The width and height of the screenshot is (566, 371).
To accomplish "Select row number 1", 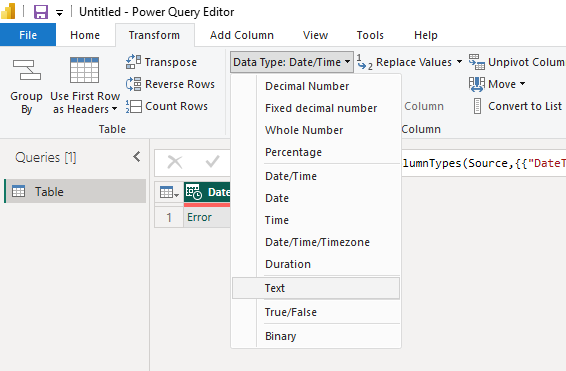I will 169,218.
